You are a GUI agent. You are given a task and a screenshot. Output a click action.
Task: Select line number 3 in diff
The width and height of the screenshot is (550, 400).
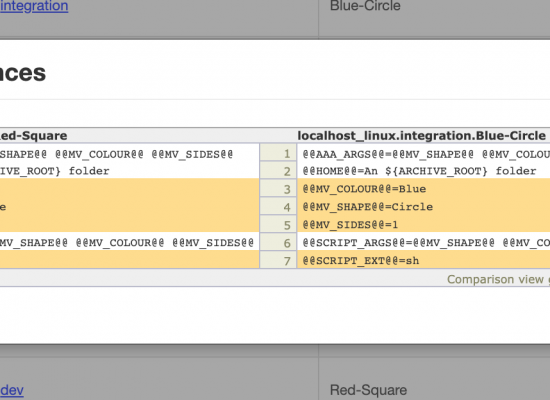tap(278, 189)
